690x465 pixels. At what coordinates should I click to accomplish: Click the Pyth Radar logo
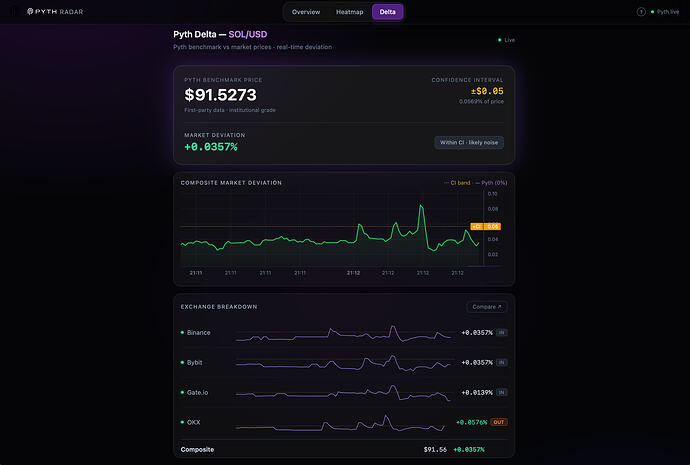(x=55, y=11)
